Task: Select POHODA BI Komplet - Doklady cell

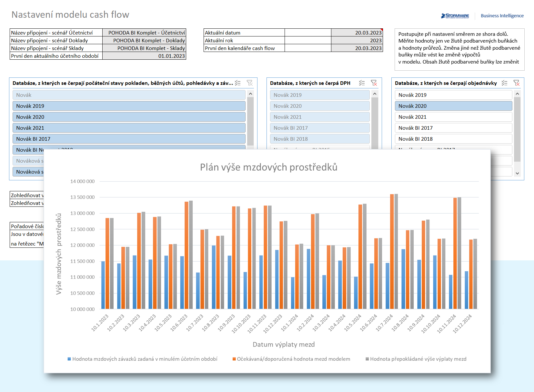Action: 144,40
